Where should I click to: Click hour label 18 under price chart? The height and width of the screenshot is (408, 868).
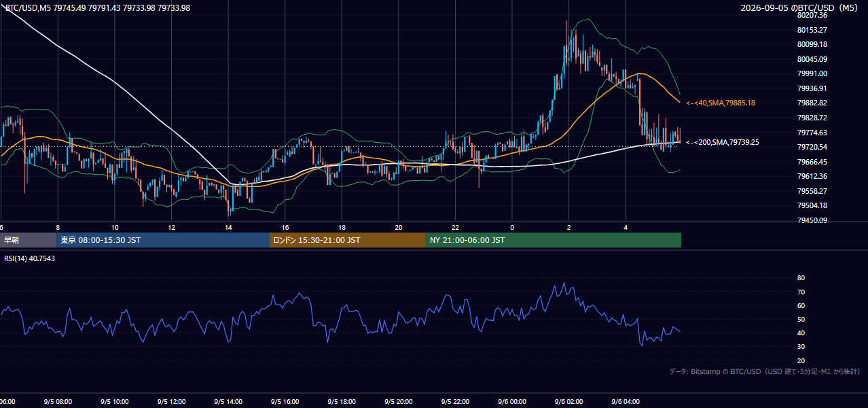(342, 227)
